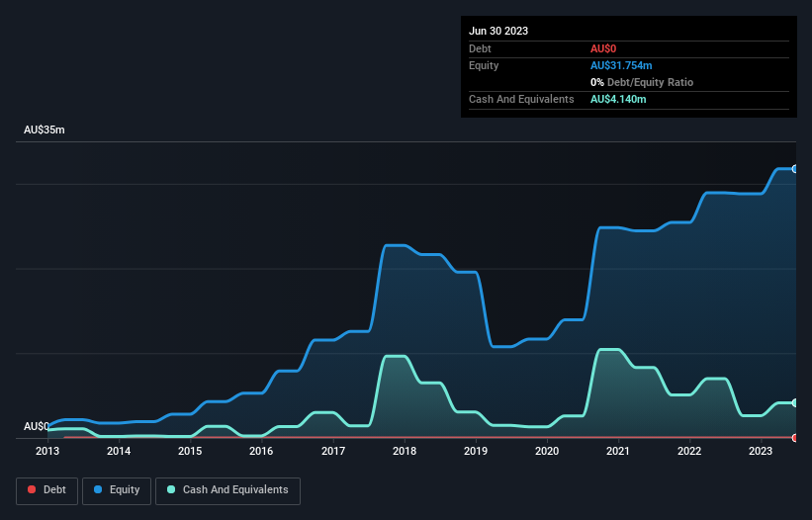Click the 2023 x-axis label
The height and width of the screenshot is (520, 812).
[x=761, y=451]
